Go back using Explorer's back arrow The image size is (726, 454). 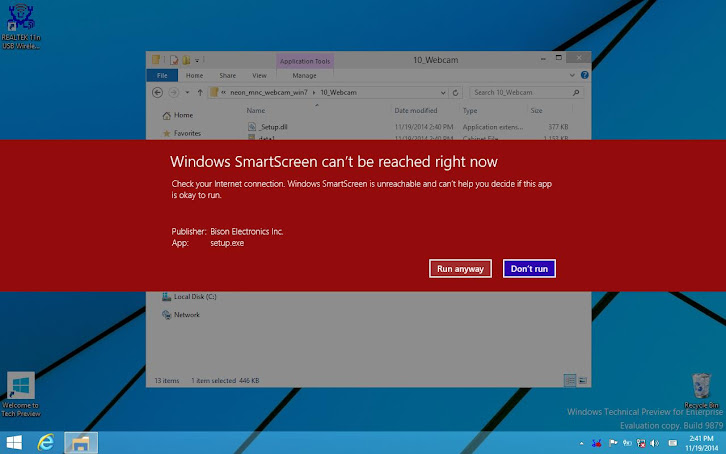(157, 93)
